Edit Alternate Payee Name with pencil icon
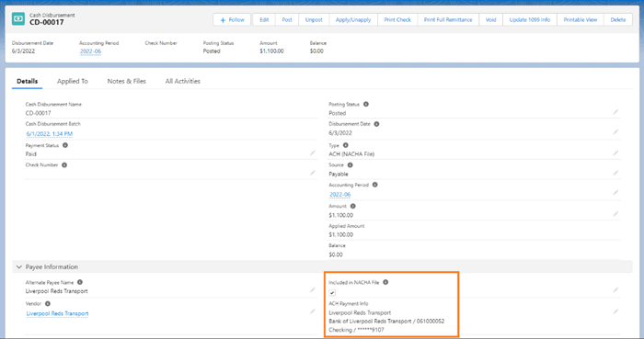644x339 pixels. tap(313, 289)
